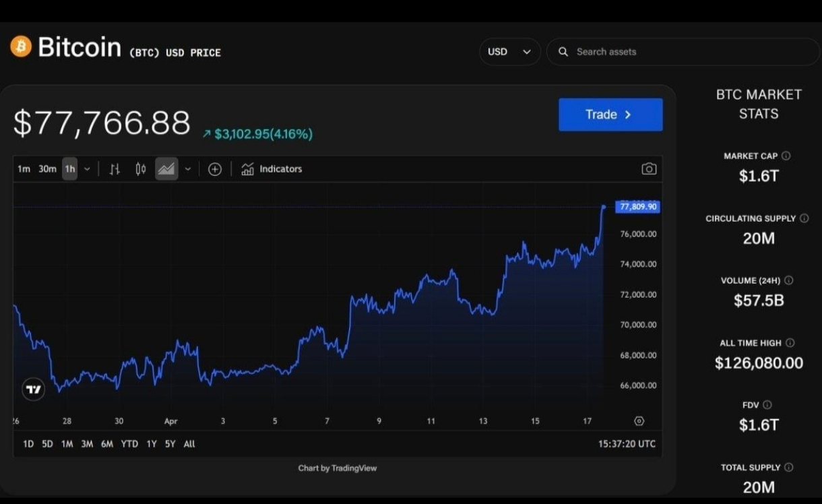Click the $57.5B volume value
The height and width of the screenshot is (504, 822).
pyautogui.click(x=759, y=301)
